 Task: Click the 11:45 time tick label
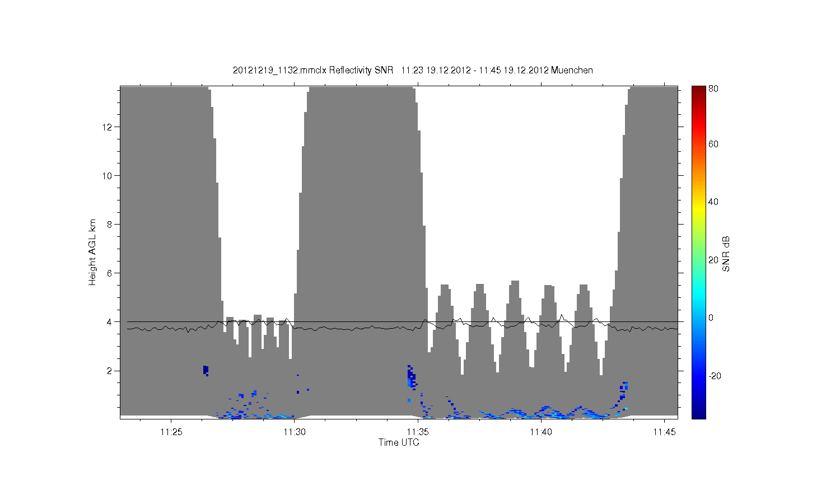point(664,432)
